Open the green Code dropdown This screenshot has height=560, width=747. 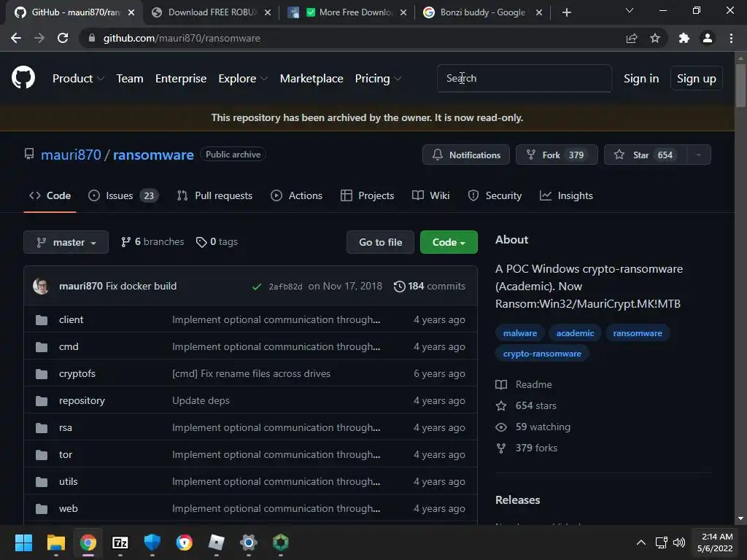pyautogui.click(x=449, y=242)
